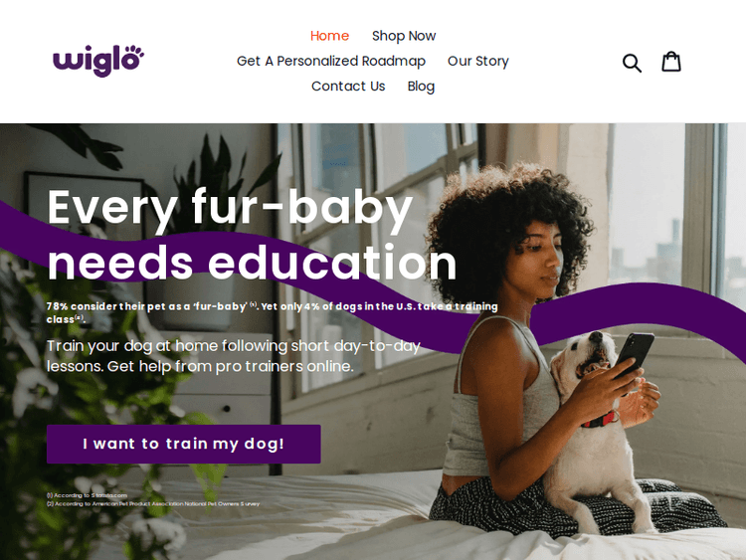
Task: Click the wiglo paw logo
Action: click(x=98, y=61)
